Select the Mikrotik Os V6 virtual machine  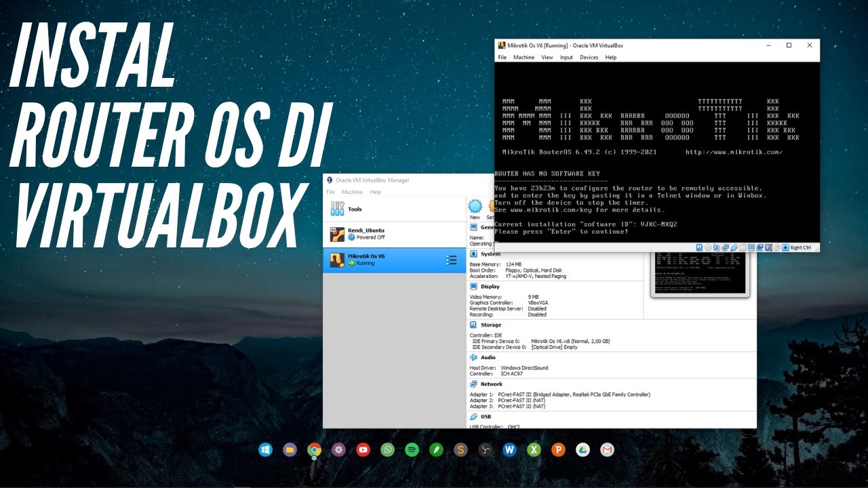tap(395, 260)
